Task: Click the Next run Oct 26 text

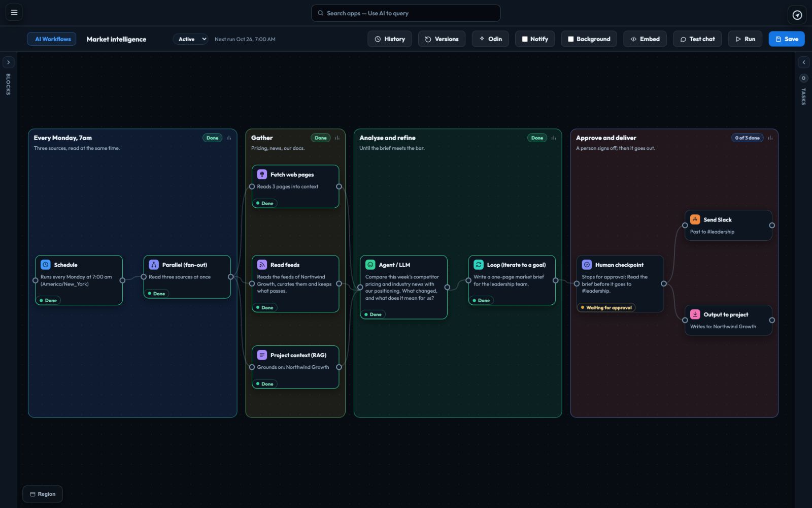Action: (x=245, y=39)
